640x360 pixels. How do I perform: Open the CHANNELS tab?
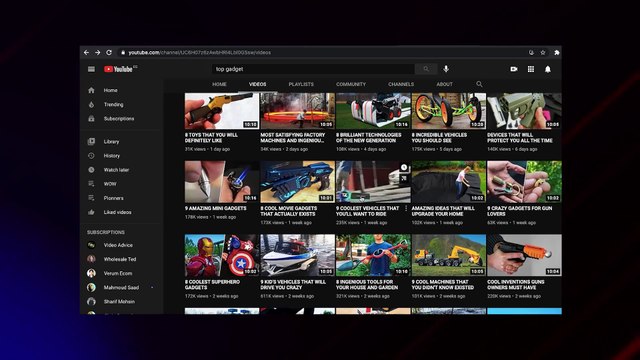401,84
